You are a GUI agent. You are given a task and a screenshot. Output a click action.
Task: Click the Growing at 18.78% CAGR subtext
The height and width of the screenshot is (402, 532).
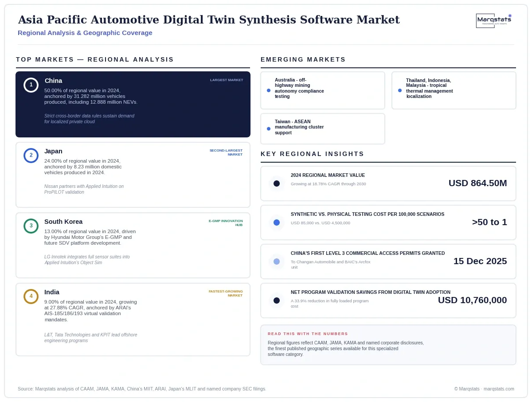point(329,184)
